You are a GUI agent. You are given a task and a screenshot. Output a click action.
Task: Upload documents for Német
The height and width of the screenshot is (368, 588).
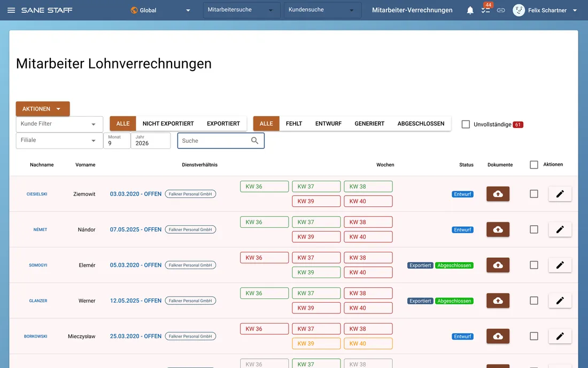[x=498, y=229]
